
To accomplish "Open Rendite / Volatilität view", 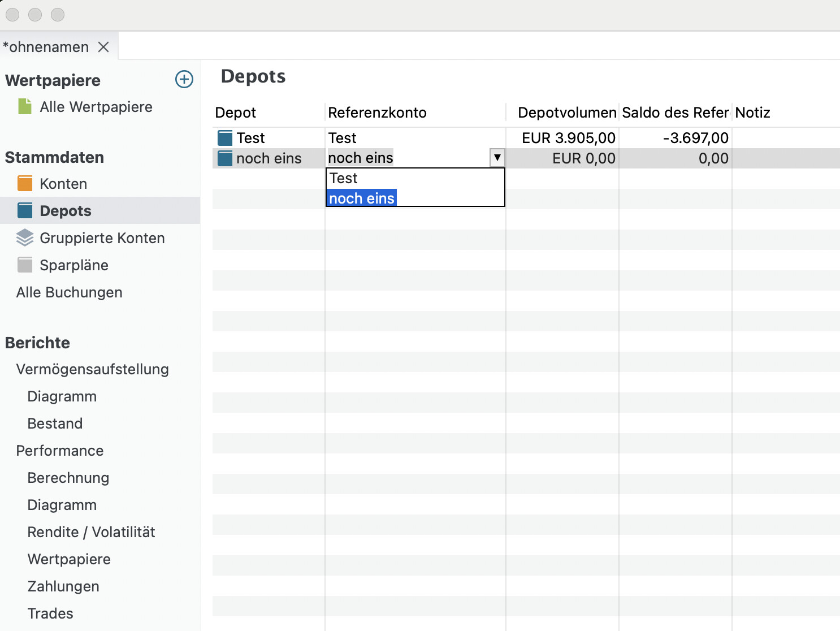I will coord(91,532).
